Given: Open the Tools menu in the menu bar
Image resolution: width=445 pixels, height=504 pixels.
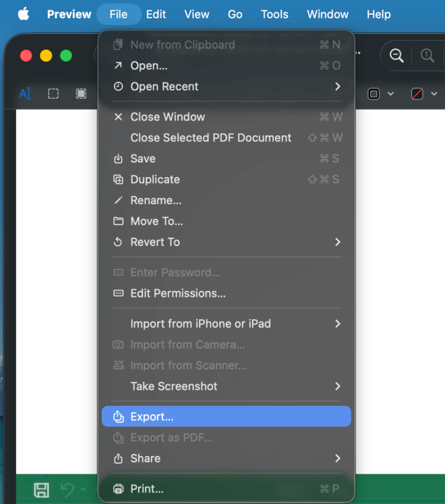Looking at the screenshot, I should click(x=274, y=14).
